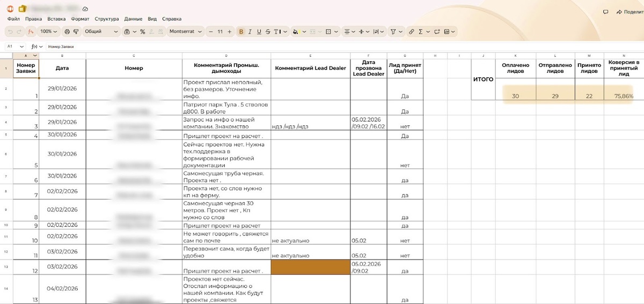Open the table layout icon in toolbar
Screen dimensions: 644x304
pos(447,32)
